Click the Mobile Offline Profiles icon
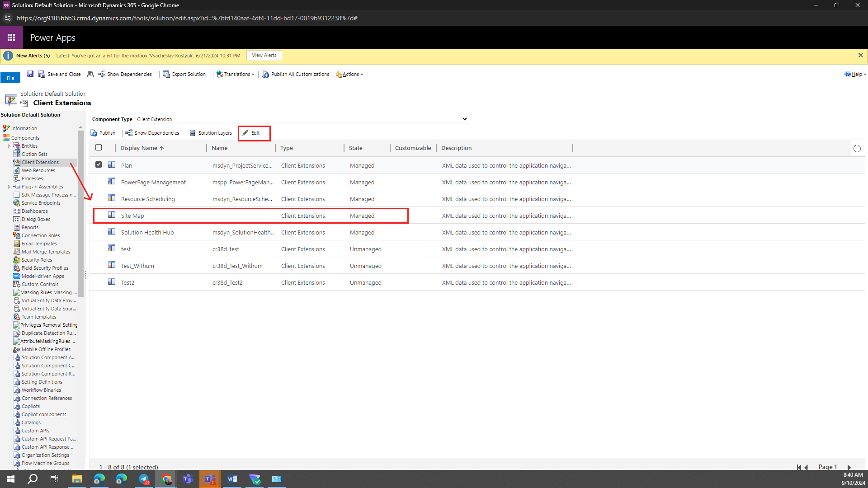Viewport: 868px width, 488px height. coord(17,349)
